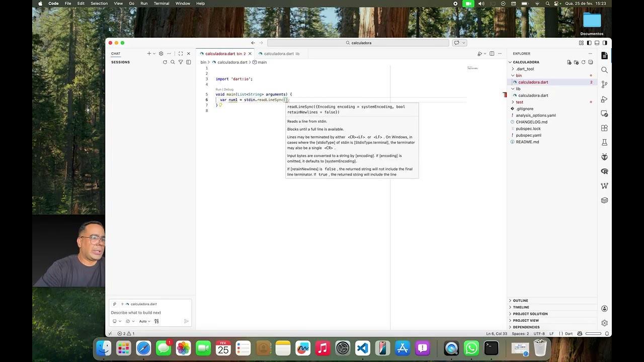Viewport: 644px width, 362px height.
Task: Search chat sessions magnifier icon
Action: pyautogui.click(x=173, y=62)
